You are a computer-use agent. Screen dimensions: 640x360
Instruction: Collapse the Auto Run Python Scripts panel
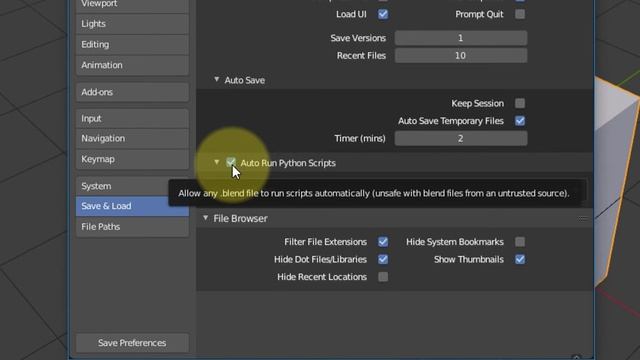(217, 162)
